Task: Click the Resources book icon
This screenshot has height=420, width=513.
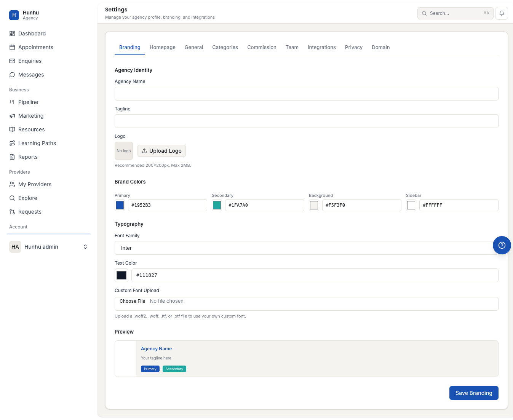Action: (x=12, y=129)
